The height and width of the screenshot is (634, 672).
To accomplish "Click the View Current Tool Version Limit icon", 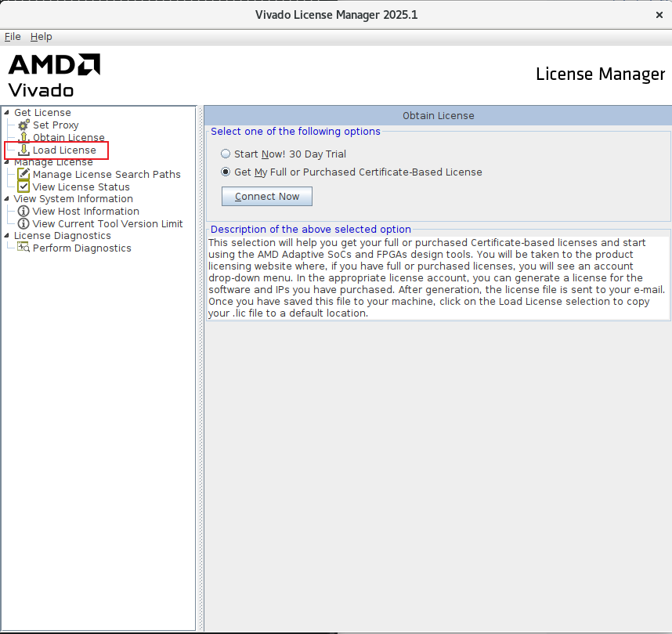I will pos(23,224).
